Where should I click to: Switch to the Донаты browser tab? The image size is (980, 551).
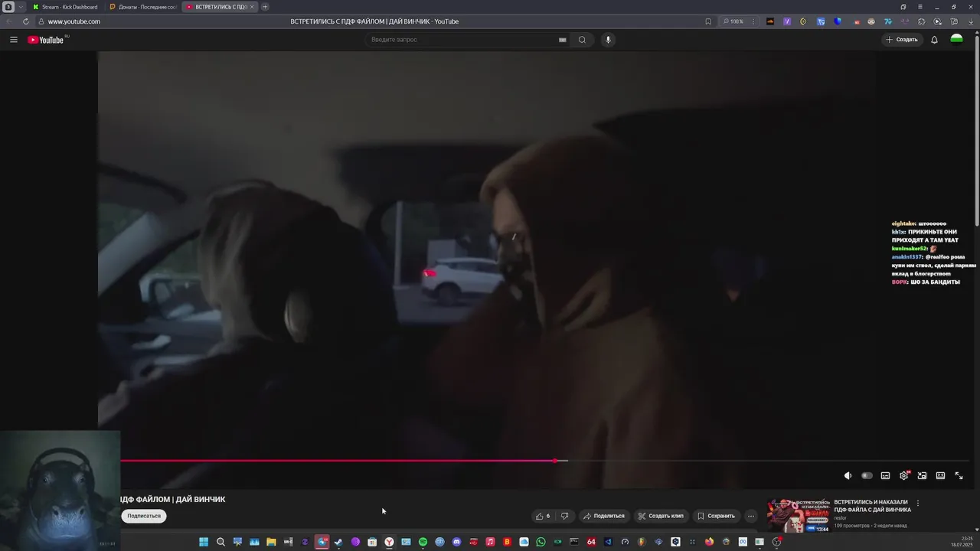142,7
